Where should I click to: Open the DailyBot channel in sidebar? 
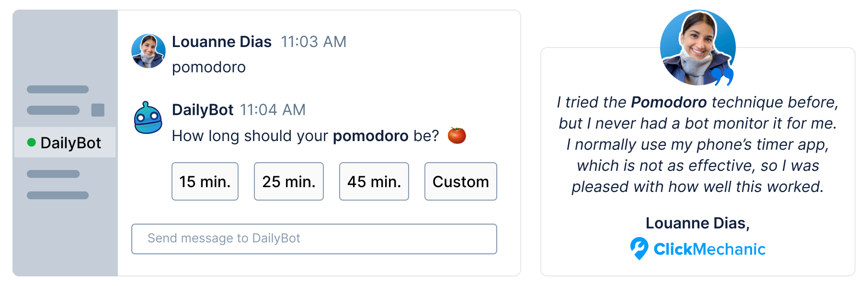click(65, 143)
